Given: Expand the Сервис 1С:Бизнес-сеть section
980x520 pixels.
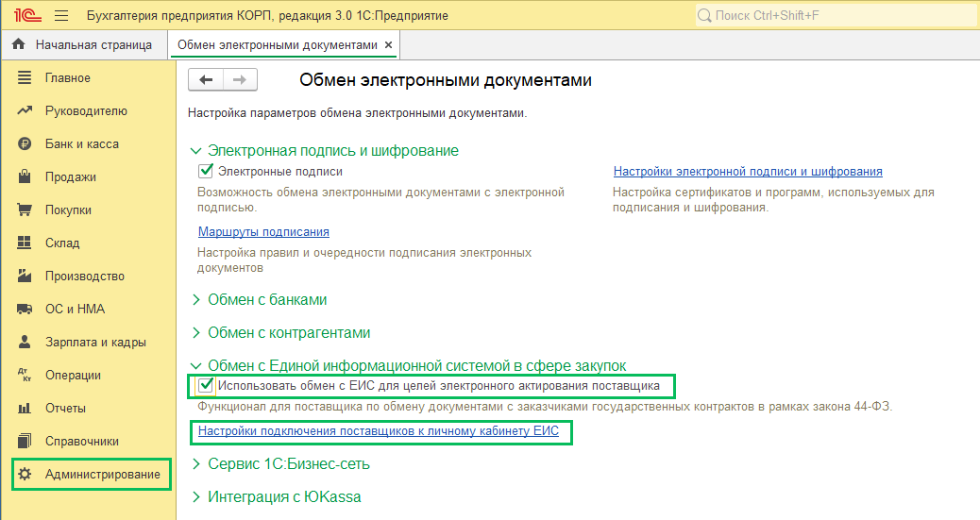Looking at the screenshot, I should 195,463.
